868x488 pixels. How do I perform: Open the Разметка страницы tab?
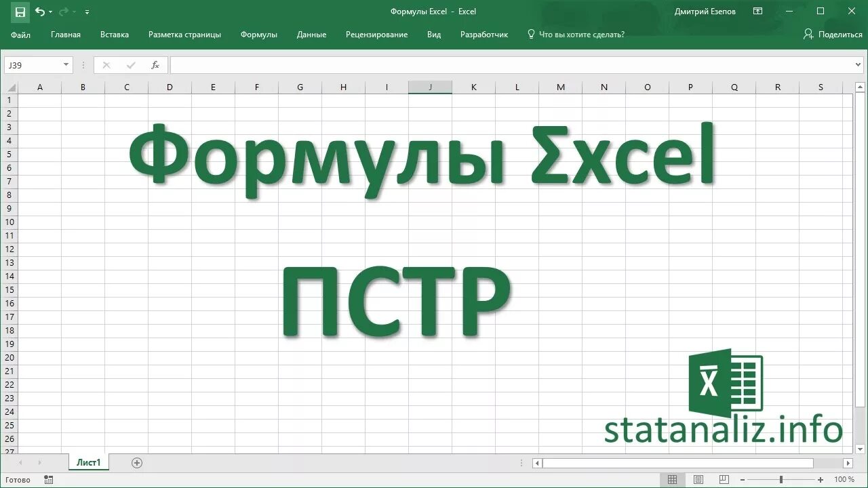[x=184, y=35]
